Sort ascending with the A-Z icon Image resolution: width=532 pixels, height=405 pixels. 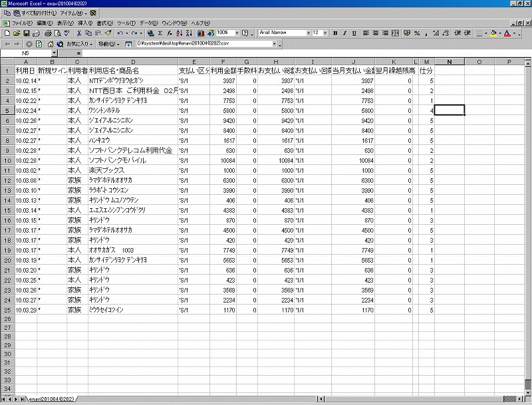pyautogui.click(x=179, y=33)
